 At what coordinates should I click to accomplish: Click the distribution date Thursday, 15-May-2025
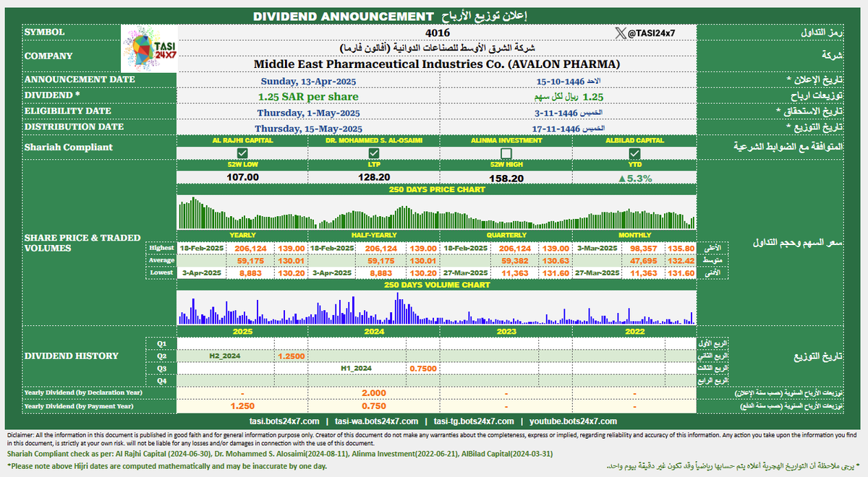[x=309, y=128]
